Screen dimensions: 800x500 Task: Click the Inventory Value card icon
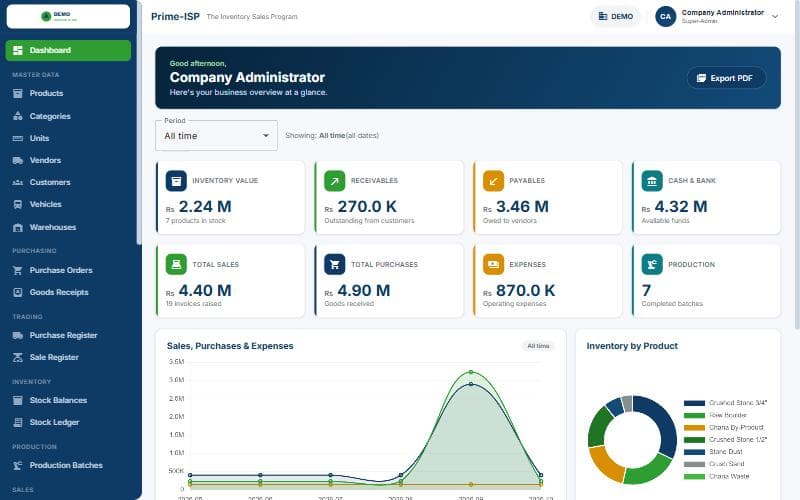(x=176, y=181)
